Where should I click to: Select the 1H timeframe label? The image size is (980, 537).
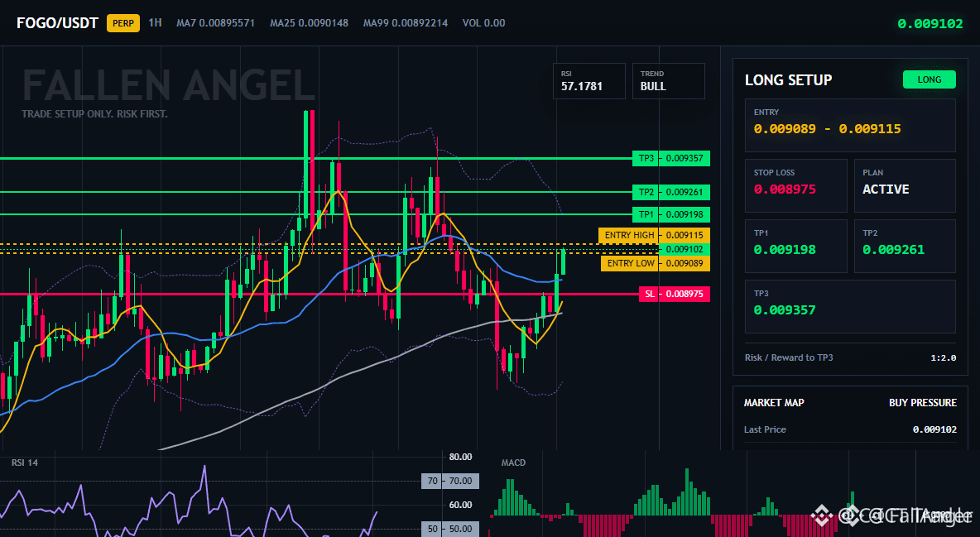click(155, 22)
